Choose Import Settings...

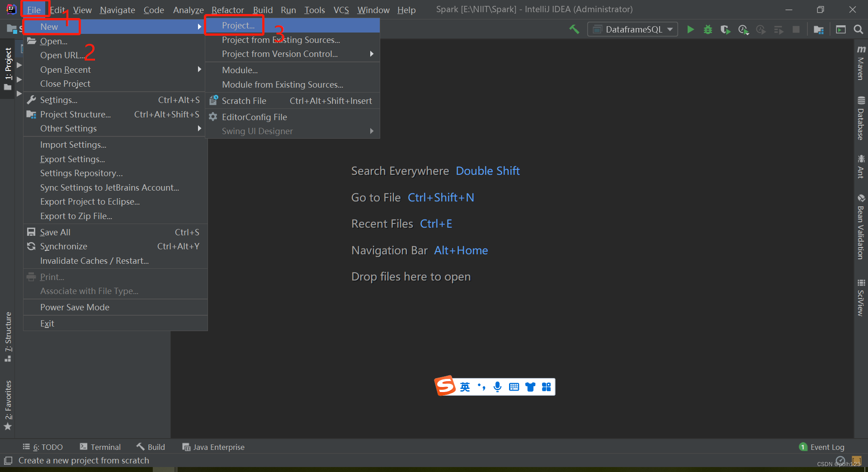[115, 145]
